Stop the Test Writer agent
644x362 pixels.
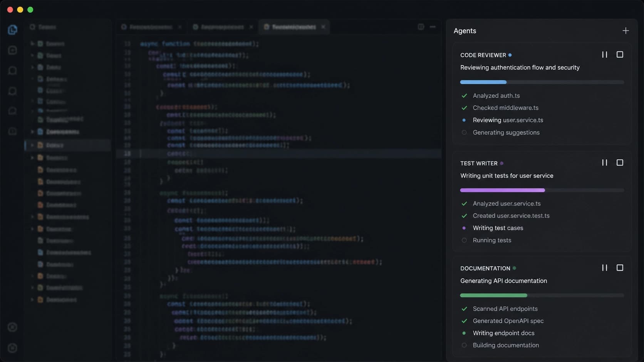pyautogui.click(x=620, y=163)
